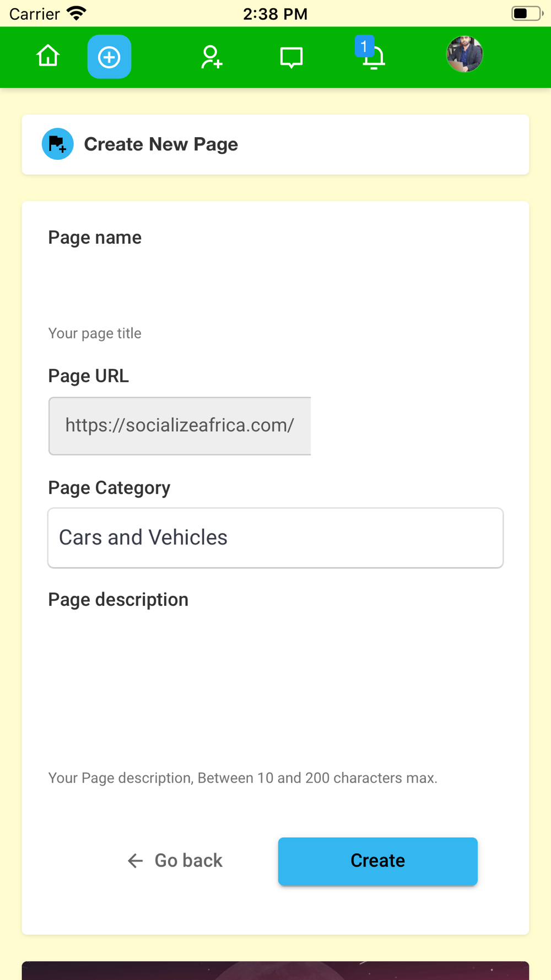Click the Page description label
Screen dimensions: 551x980
pos(118,600)
